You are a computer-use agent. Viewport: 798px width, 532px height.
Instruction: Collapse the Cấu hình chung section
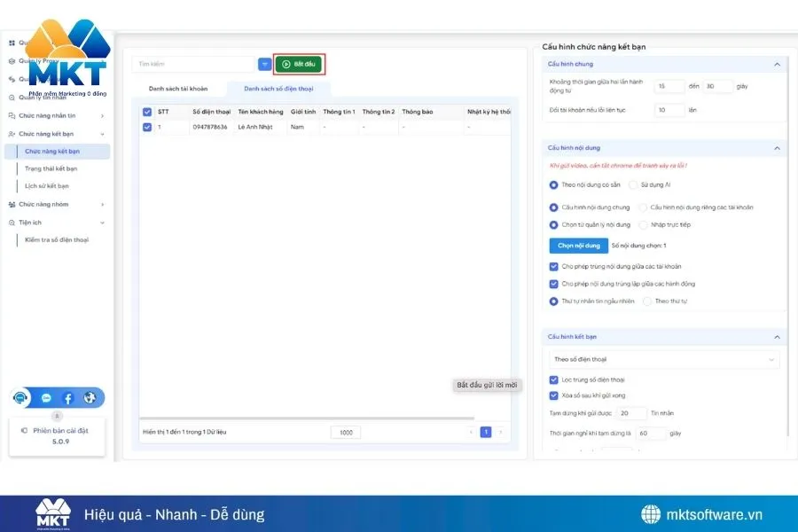pos(777,65)
